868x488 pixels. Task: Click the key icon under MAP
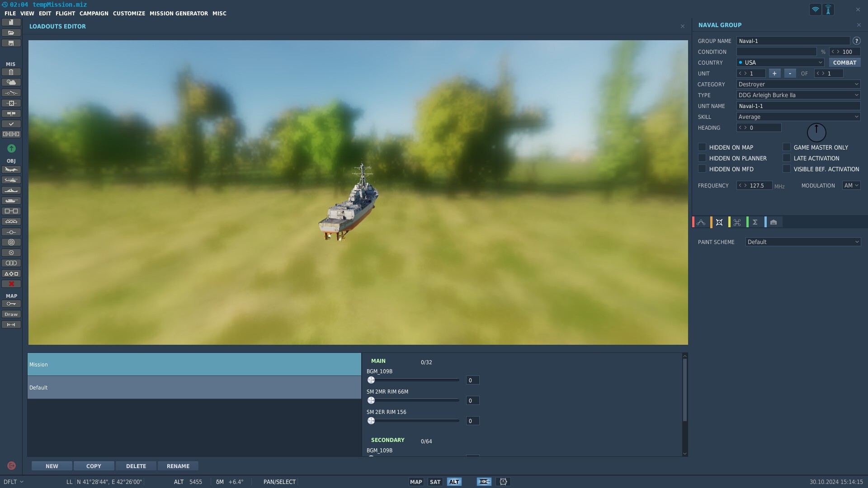click(x=11, y=304)
